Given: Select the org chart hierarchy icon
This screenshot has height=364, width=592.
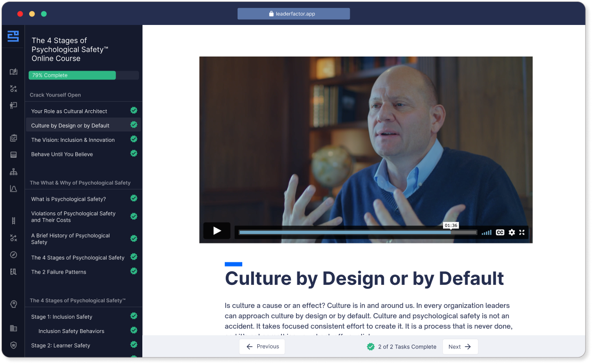Looking at the screenshot, I should tap(14, 172).
